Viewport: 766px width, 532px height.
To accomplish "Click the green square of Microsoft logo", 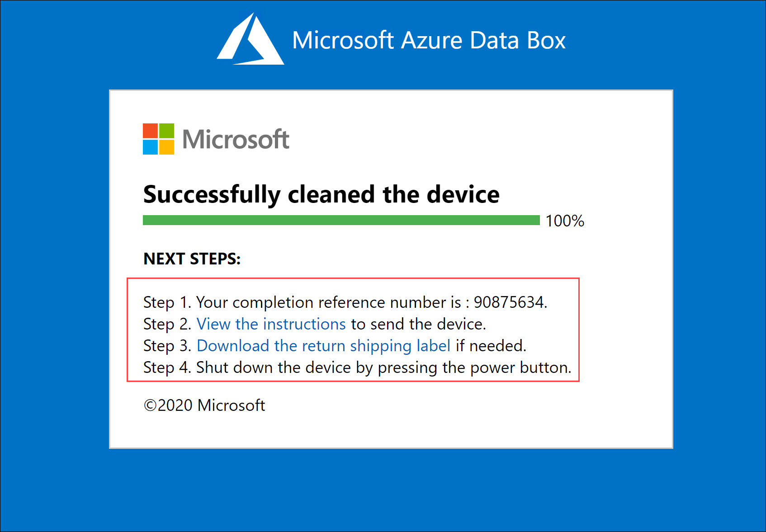I will click(x=167, y=131).
